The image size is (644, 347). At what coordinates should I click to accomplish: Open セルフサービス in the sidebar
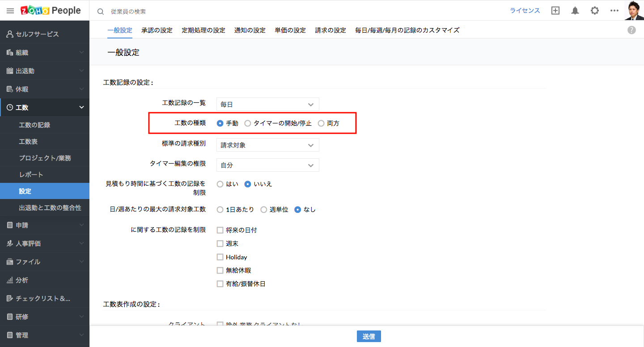[37, 34]
